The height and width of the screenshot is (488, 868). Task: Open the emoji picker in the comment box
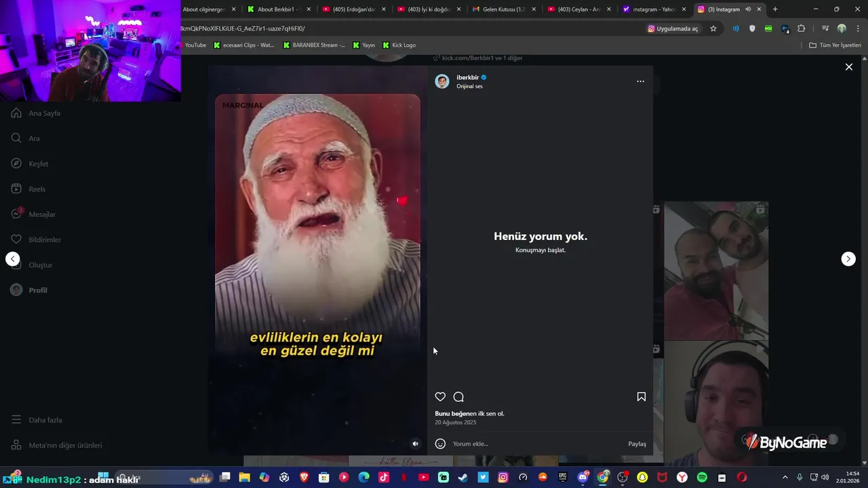440,443
